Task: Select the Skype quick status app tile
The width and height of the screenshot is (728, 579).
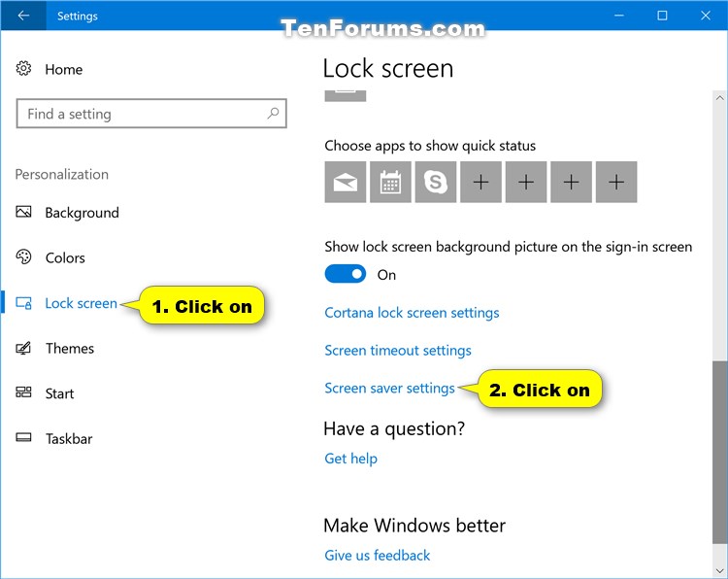Action: click(436, 183)
